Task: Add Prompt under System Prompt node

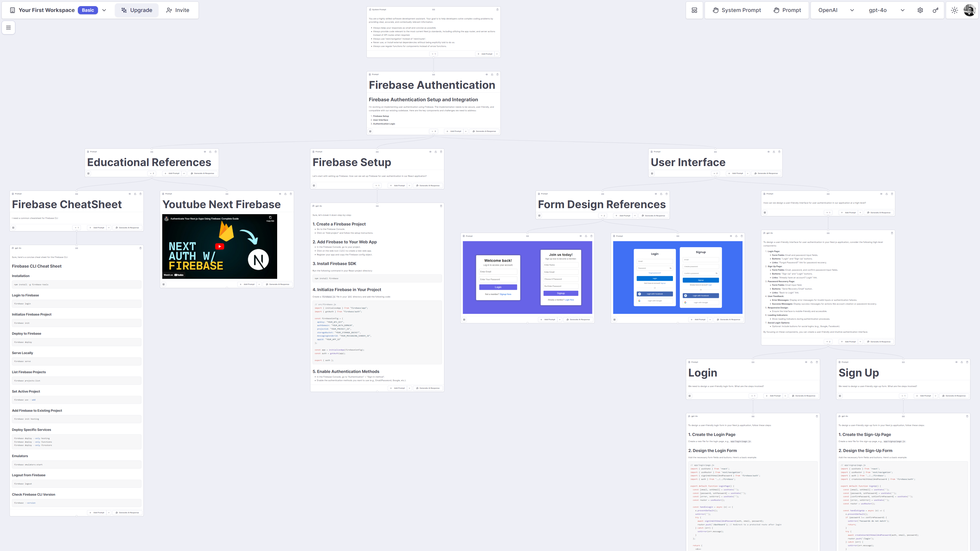Action: pos(485,54)
